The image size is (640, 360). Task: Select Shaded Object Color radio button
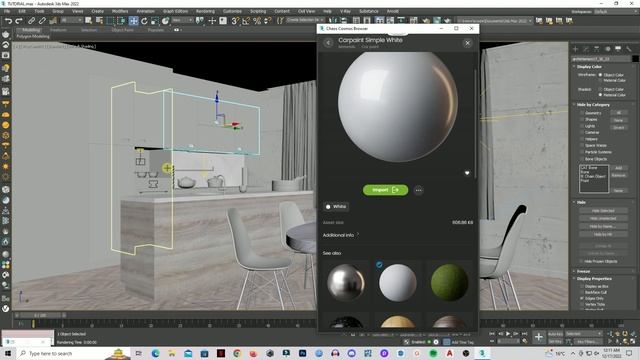click(x=600, y=89)
